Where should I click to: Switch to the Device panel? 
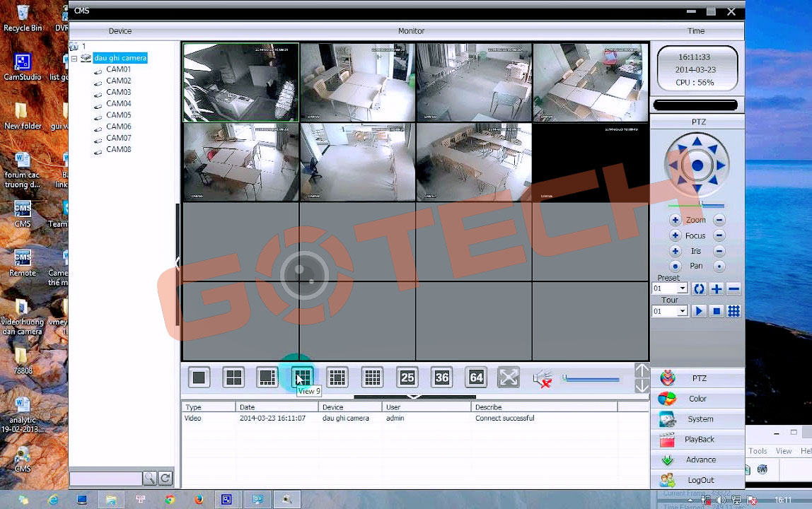120,30
